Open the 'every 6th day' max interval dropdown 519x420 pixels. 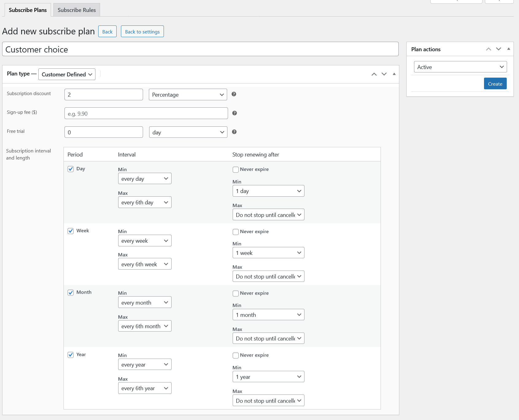click(x=145, y=202)
